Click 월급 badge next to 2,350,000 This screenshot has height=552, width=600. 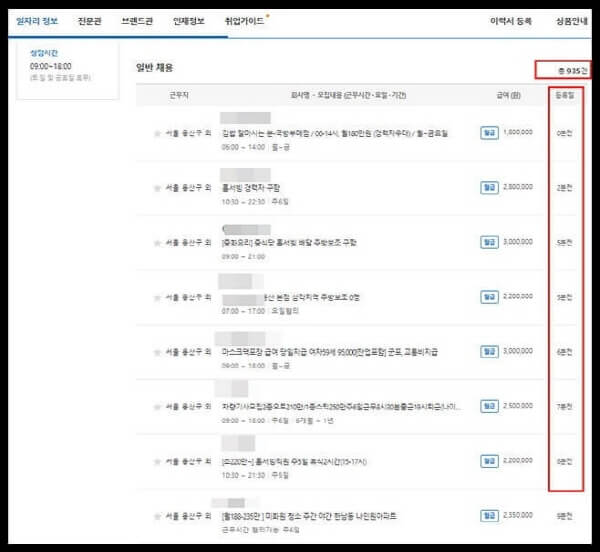[x=489, y=516]
